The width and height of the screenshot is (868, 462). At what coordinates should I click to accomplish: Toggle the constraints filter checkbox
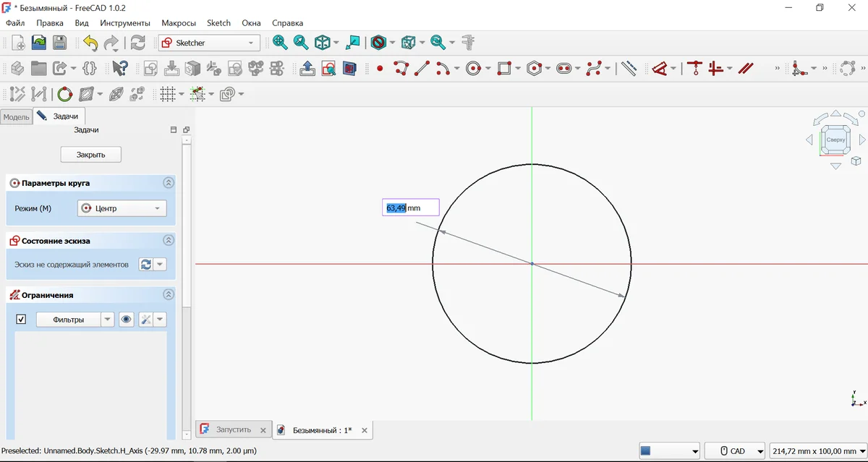point(21,320)
